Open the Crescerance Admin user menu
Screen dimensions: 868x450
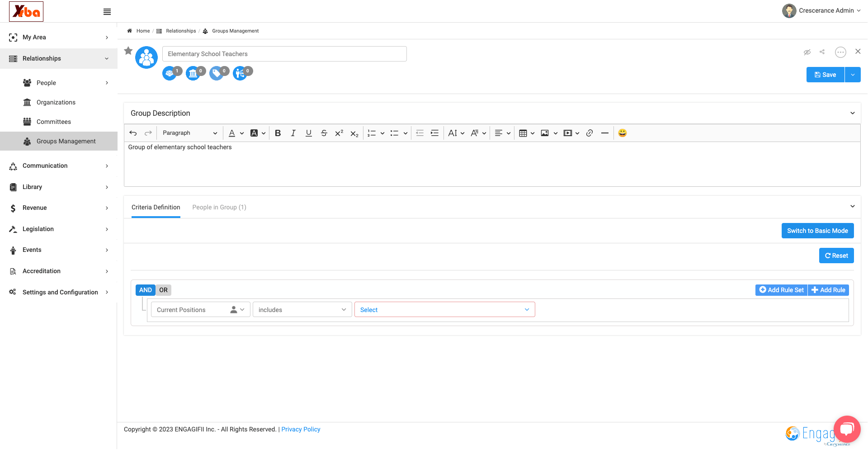(x=821, y=11)
